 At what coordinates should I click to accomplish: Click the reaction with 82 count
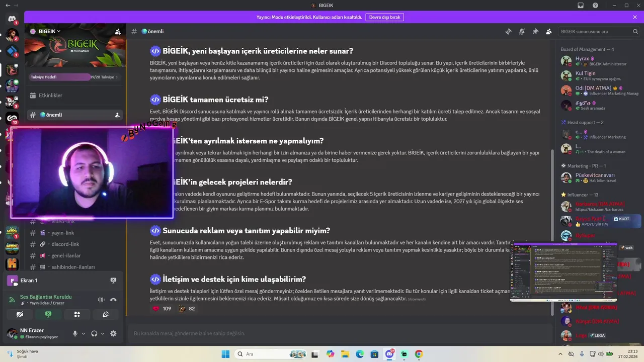[187, 309]
